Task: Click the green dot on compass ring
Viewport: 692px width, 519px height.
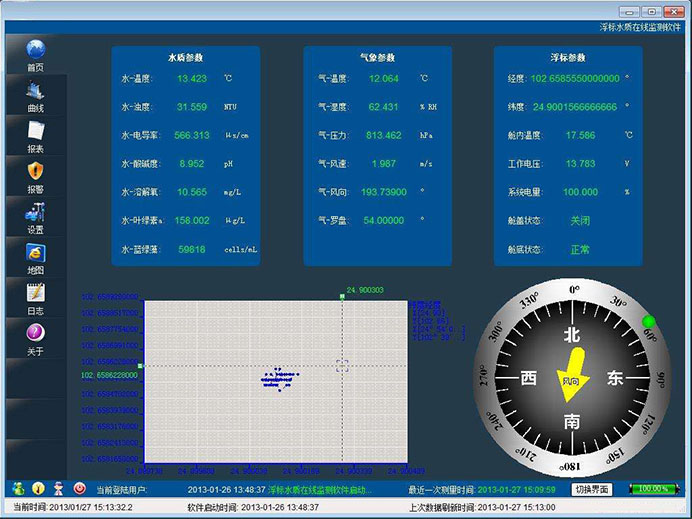Action: [648, 321]
